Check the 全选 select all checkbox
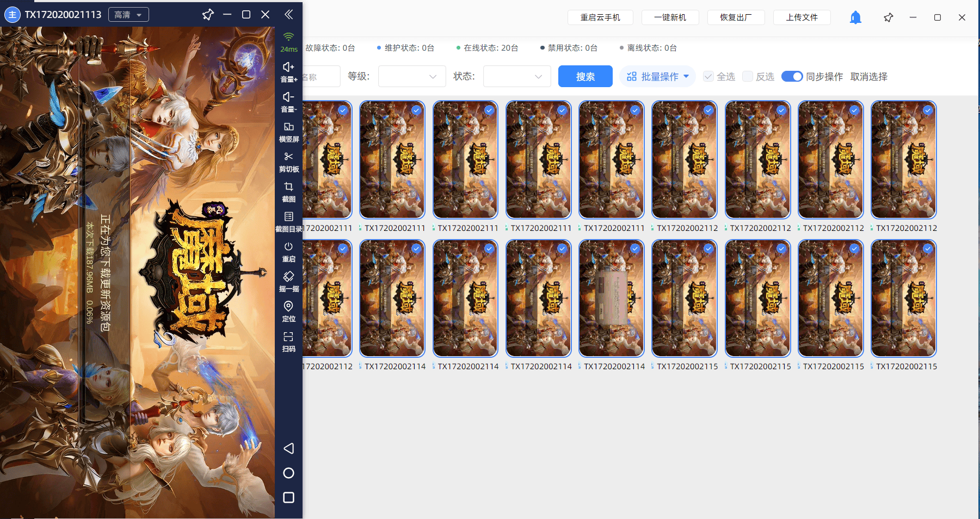This screenshot has width=980, height=519. (x=708, y=77)
